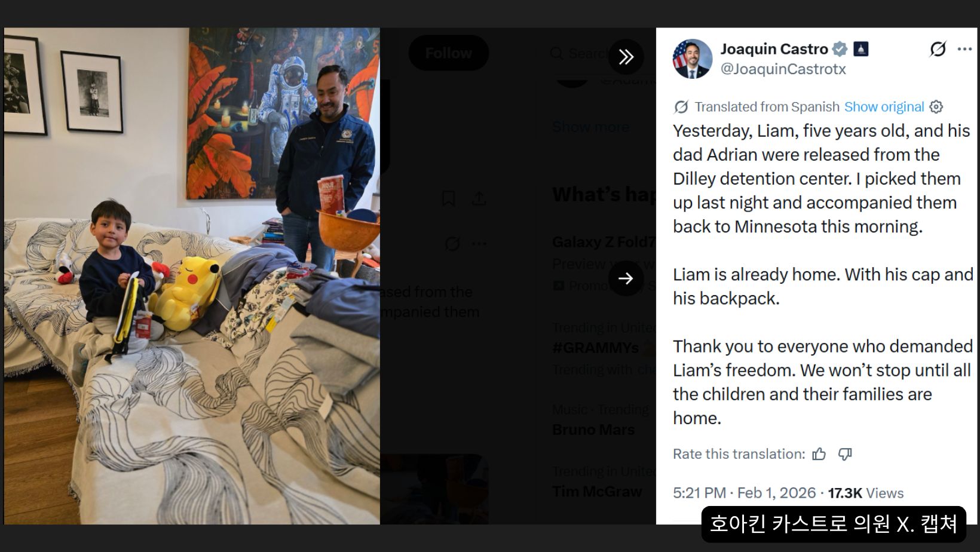
Task: Collapse sidebar with double chevron icon
Action: pyautogui.click(x=626, y=57)
